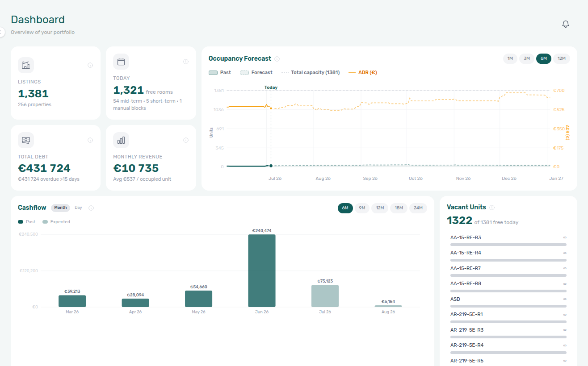
Task: Click the 1322 vacant units count
Action: [459, 220]
